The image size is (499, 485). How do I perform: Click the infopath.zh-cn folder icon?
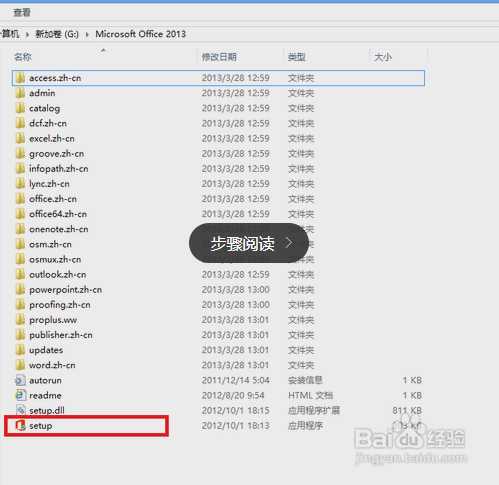tap(20, 169)
